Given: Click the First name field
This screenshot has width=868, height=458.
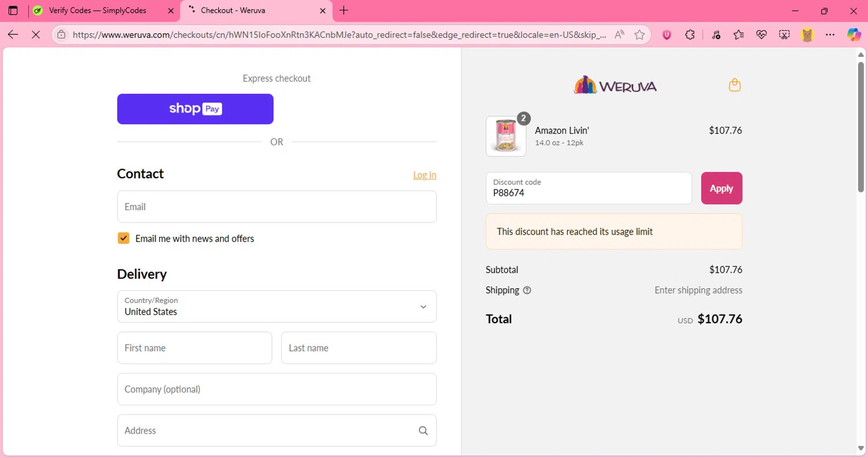Looking at the screenshot, I should point(194,348).
